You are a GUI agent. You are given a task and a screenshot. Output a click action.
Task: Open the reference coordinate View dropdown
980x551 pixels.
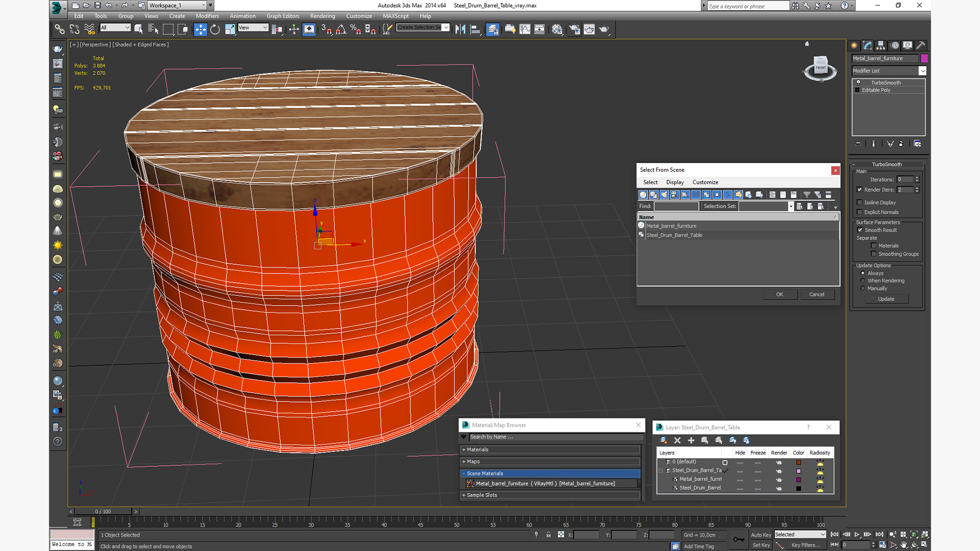tap(253, 28)
